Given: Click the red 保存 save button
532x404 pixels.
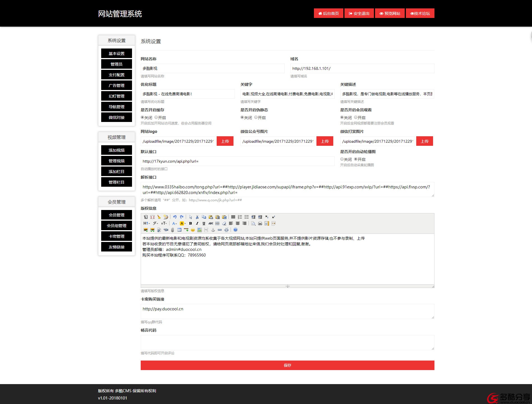Looking at the screenshot, I should tap(288, 365).
